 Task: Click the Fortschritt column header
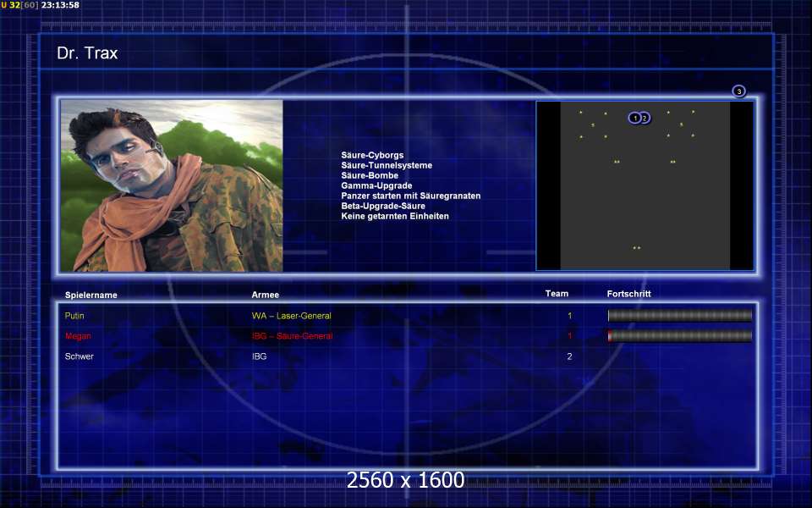(628, 294)
